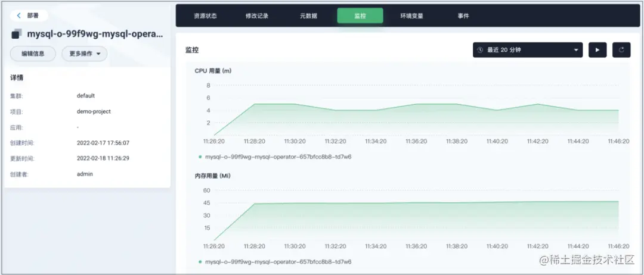
Task: Click creator value admin
Action: tap(85, 174)
